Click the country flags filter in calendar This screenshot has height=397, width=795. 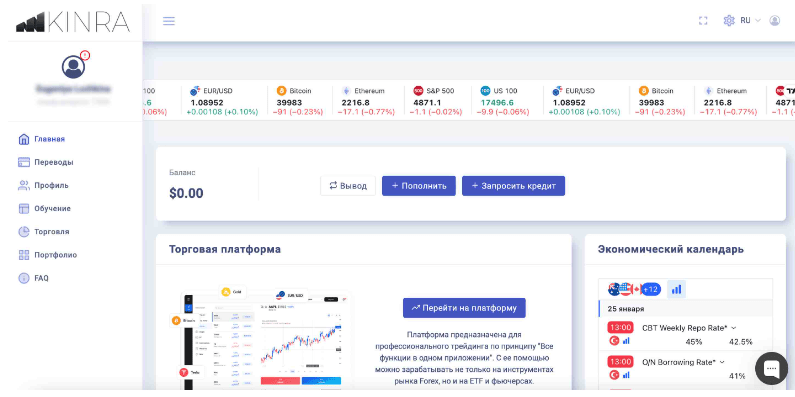[625, 290]
